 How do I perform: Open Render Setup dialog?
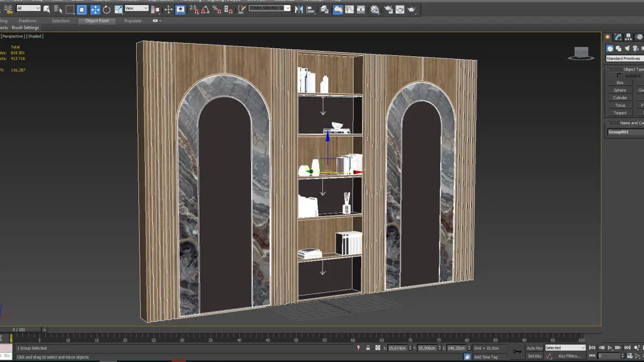[x=389, y=9]
